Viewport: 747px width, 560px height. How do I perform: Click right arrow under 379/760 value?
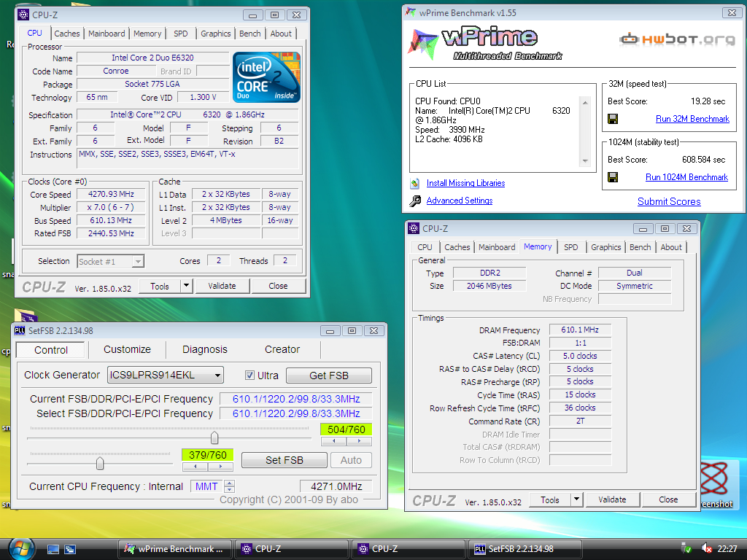point(220,467)
